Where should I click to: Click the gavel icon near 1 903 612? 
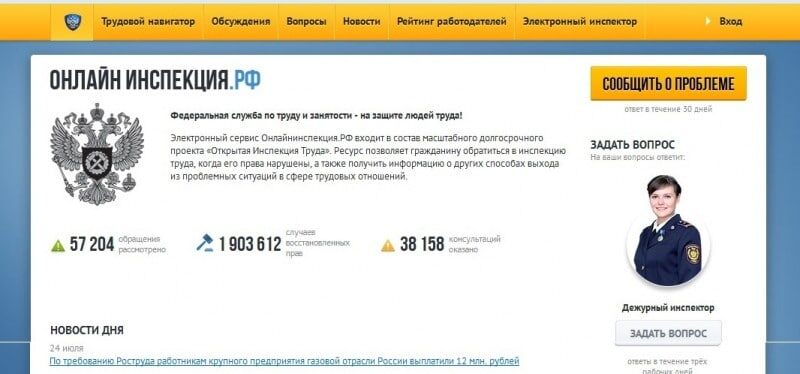pyautogui.click(x=205, y=242)
